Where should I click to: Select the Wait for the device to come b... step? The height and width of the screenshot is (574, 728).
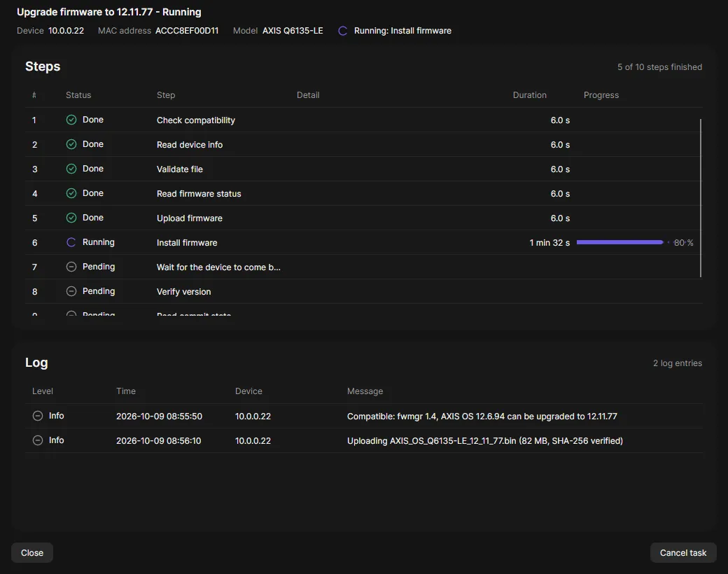(x=218, y=267)
